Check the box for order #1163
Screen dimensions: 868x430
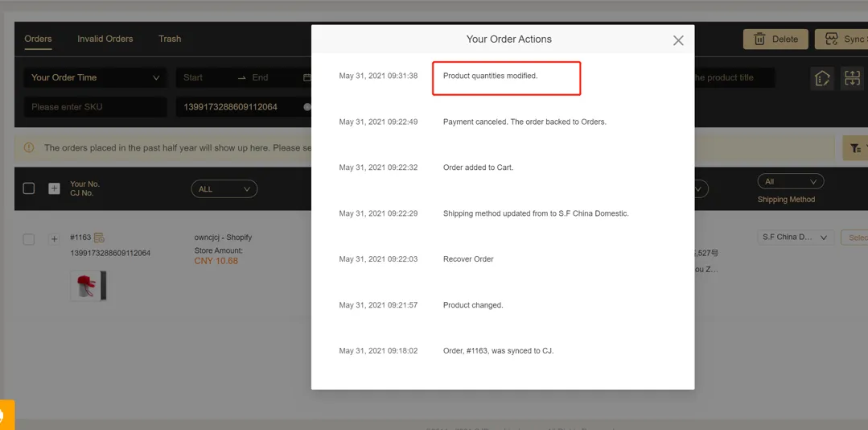29,239
